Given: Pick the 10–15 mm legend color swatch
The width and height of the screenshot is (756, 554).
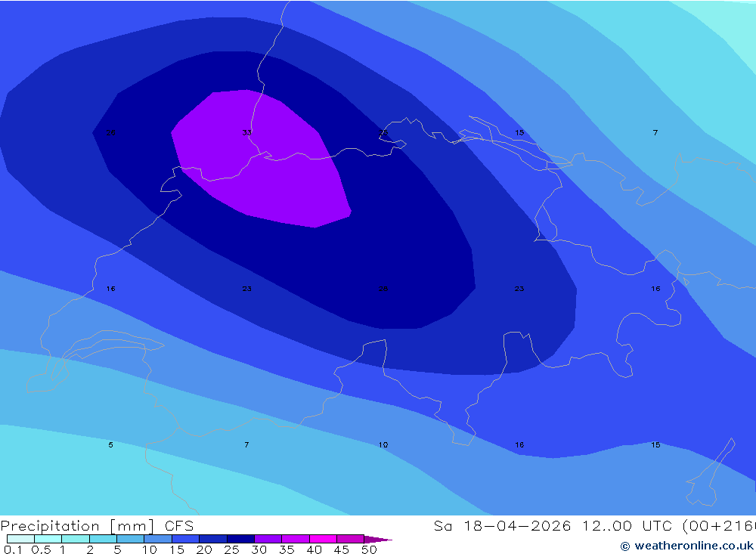Looking at the screenshot, I should pyautogui.click(x=158, y=539).
